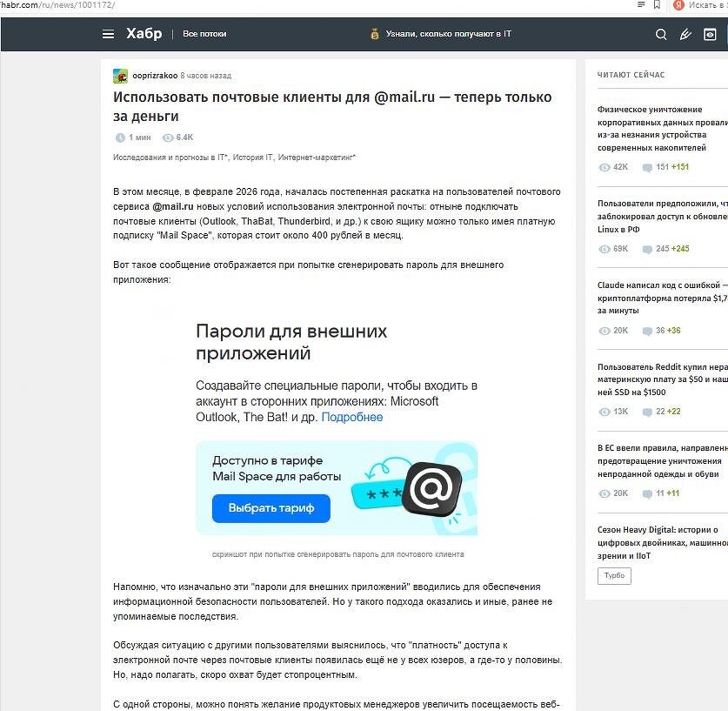Click the search magnifier icon in header
Viewport: 728px width, 711px height.
point(661,35)
